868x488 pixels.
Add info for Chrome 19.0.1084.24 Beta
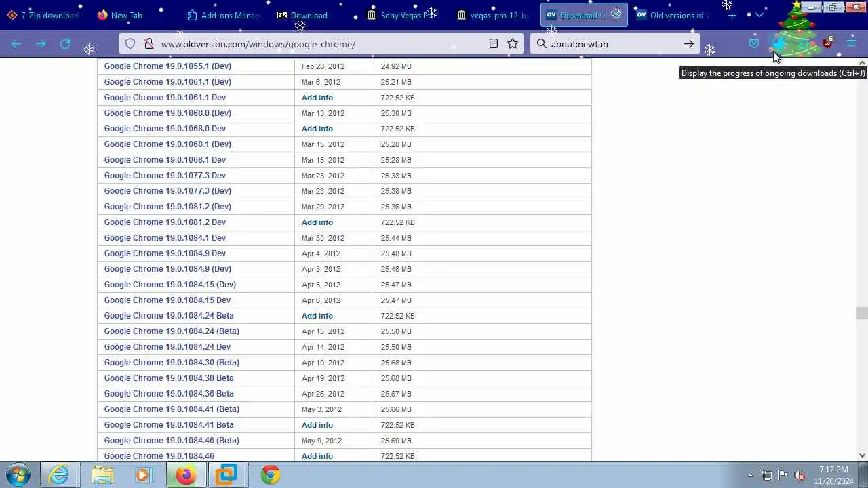pyautogui.click(x=317, y=316)
